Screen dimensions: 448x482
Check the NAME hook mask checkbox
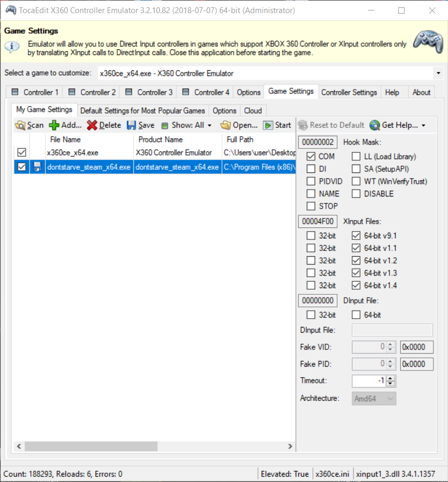pos(311,194)
